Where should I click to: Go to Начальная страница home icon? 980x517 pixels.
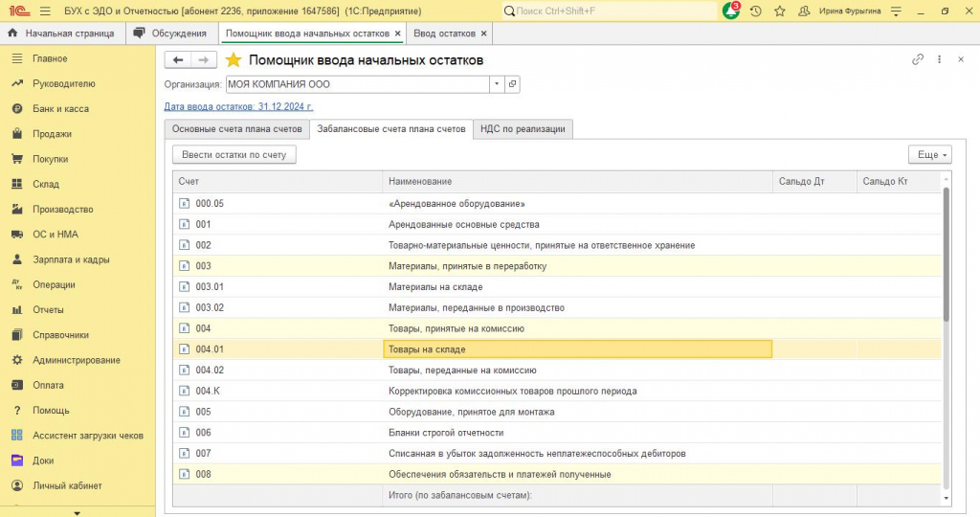pos(12,34)
